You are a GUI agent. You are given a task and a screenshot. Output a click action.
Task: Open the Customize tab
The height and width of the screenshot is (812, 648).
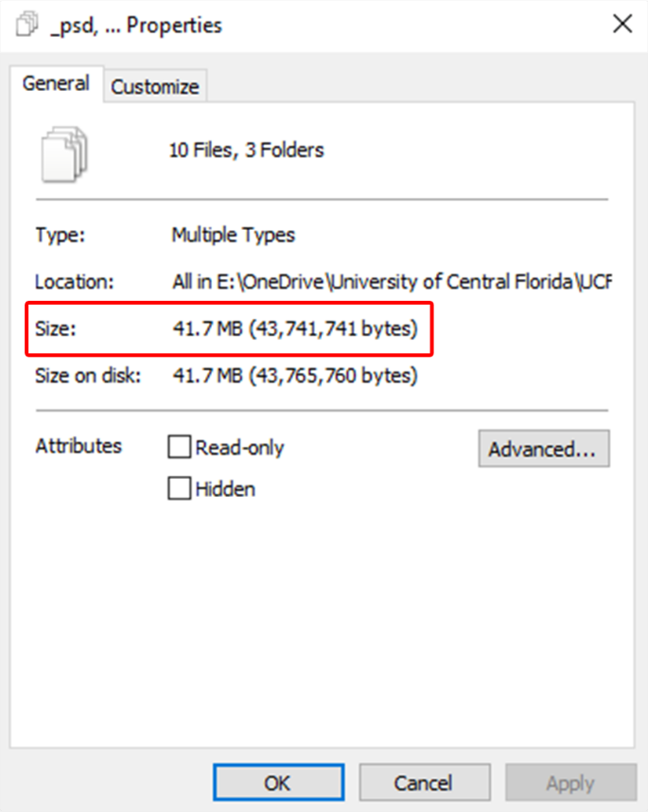[155, 86]
